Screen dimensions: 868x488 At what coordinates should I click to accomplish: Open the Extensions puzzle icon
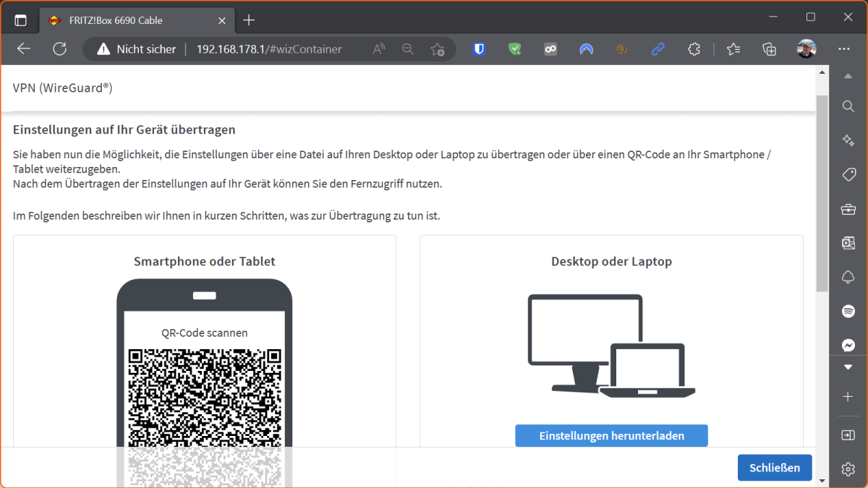point(694,49)
